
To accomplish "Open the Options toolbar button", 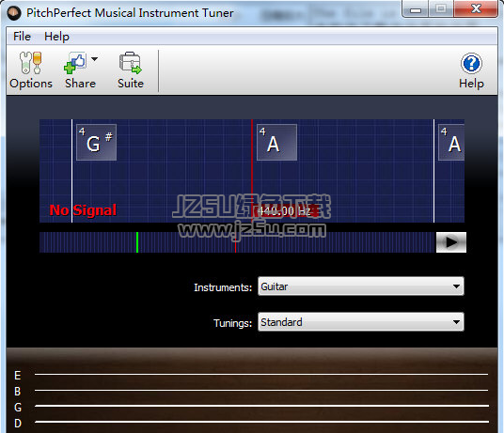I will click(x=31, y=70).
